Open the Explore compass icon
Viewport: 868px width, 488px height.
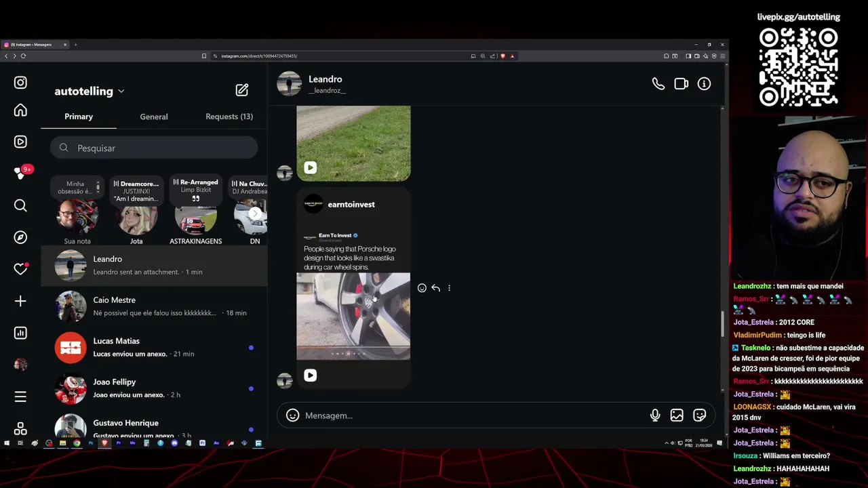pos(20,237)
